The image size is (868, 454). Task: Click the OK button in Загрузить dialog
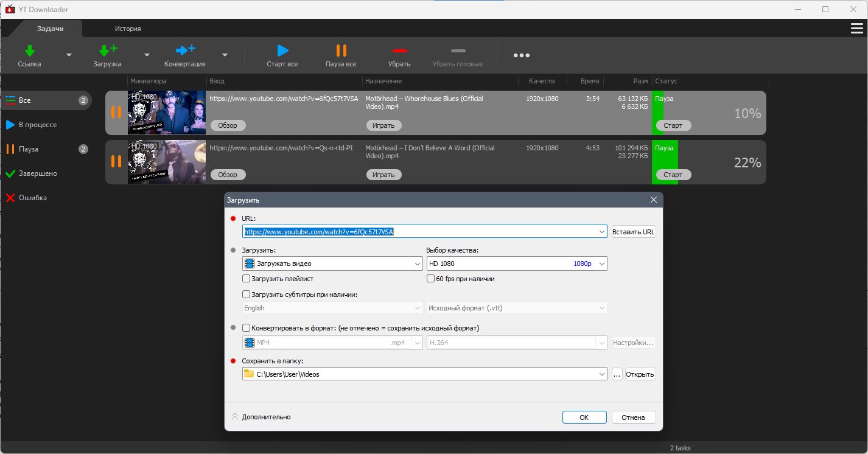[x=584, y=417]
